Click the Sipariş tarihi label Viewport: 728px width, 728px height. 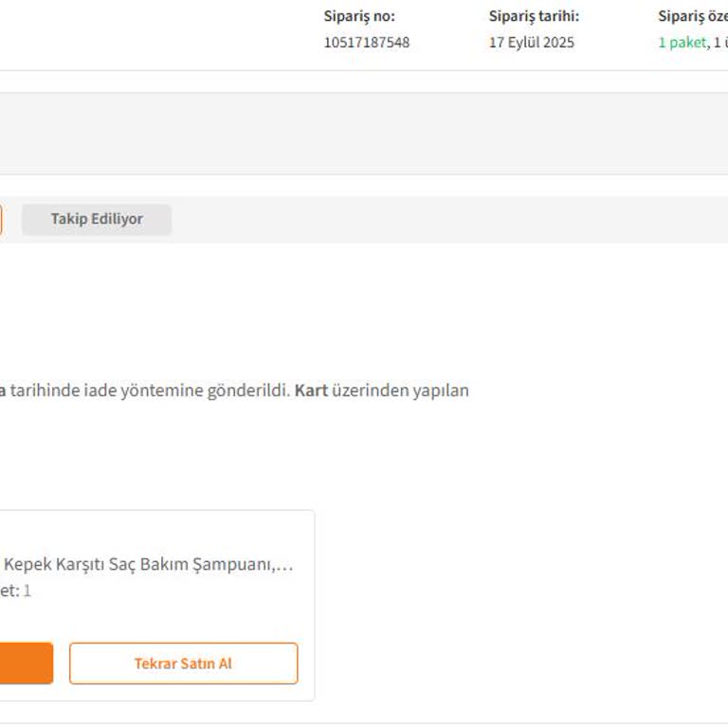click(x=534, y=16)
